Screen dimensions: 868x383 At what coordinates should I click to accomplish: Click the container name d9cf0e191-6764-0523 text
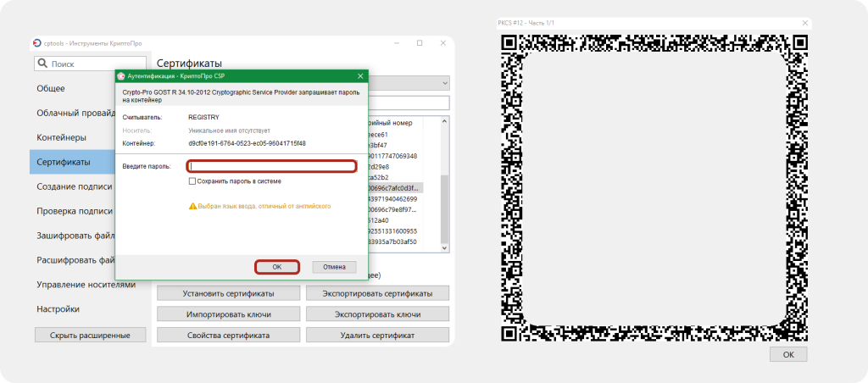click(x=247, y=143)
